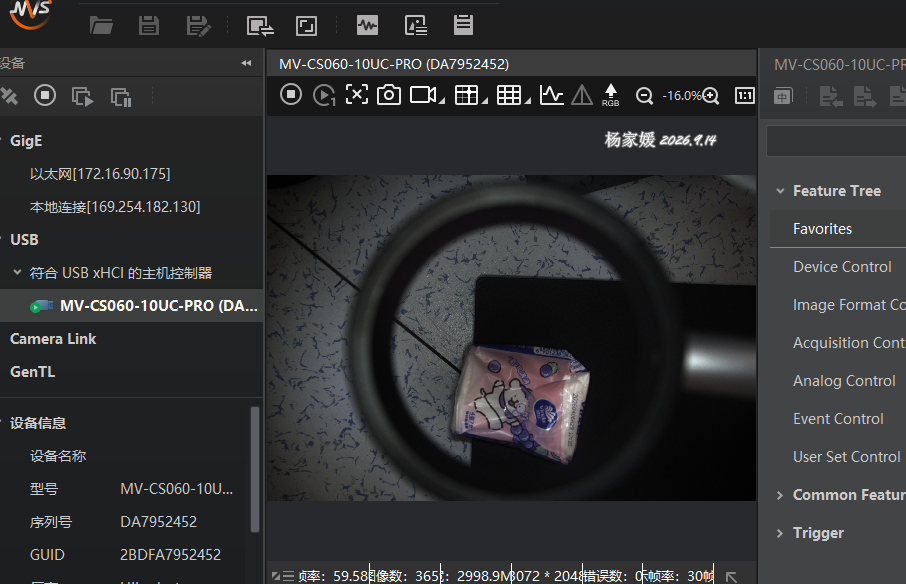The width and height of the screenshot is (906, 584).
Task: Zoom in with the plus magnifier
Action: pos(711,96)
